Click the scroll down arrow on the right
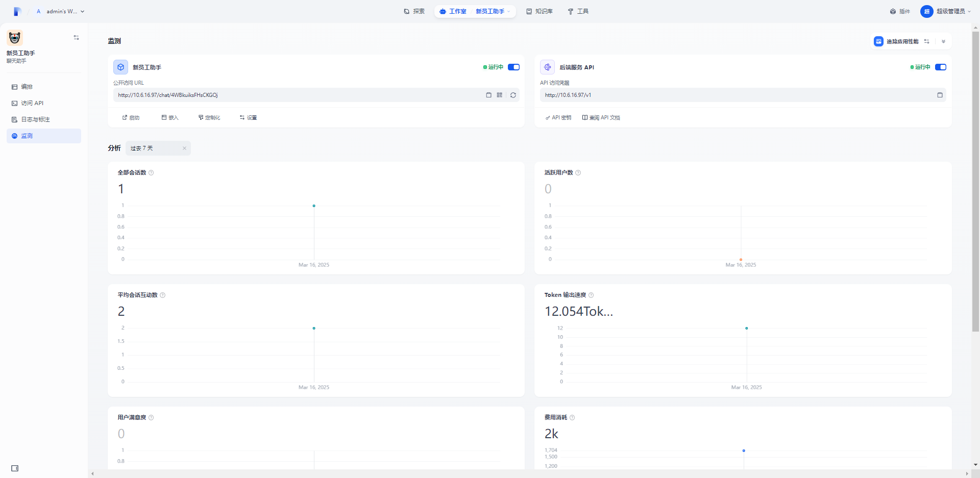Screen dimensions: 980x478 (975, 465)
